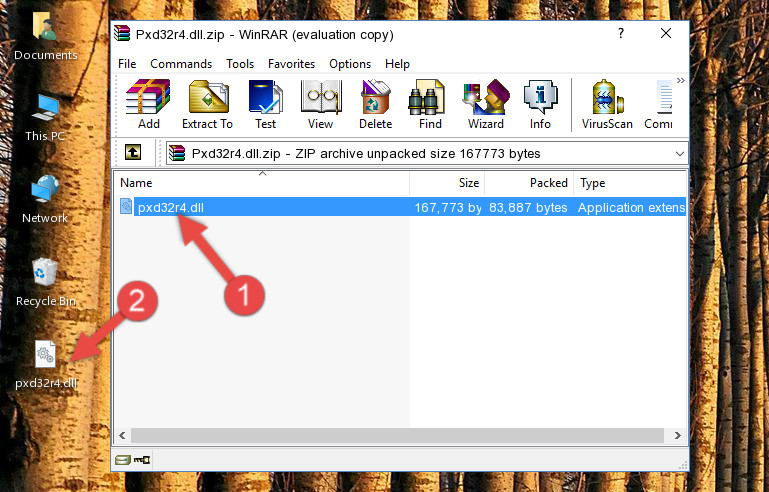Image resolution: width=769 pixels, height=492 pixels.
Task: Click the drive icon in status bar
Action: click(123, 460)
